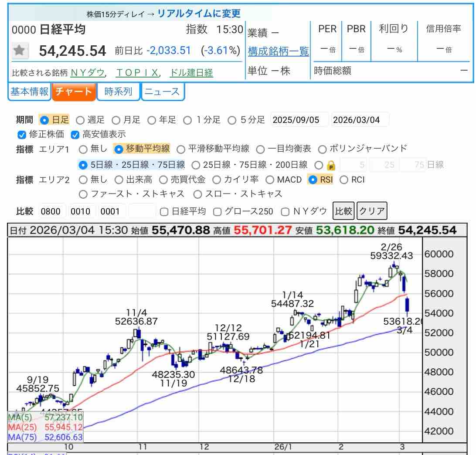The width and height of the screenshot is (476, 455).
Task: Open the ニュース tab
Action: 162,92
